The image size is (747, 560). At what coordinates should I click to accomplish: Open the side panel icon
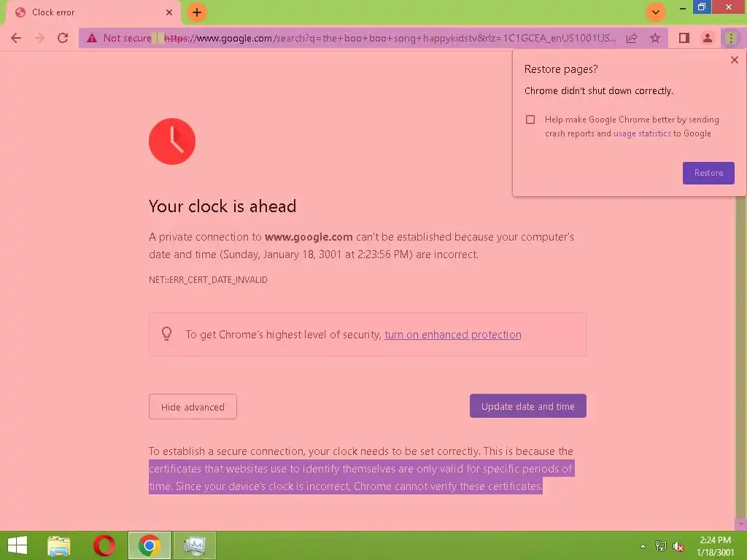(x=684, y=38)
